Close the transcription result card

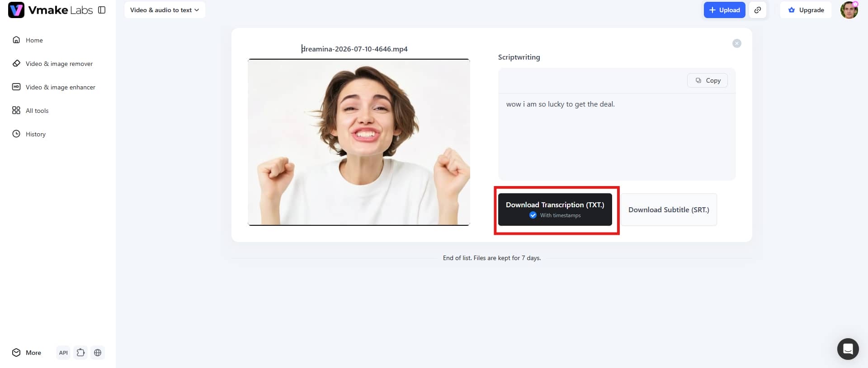click(x=737, y=43)
